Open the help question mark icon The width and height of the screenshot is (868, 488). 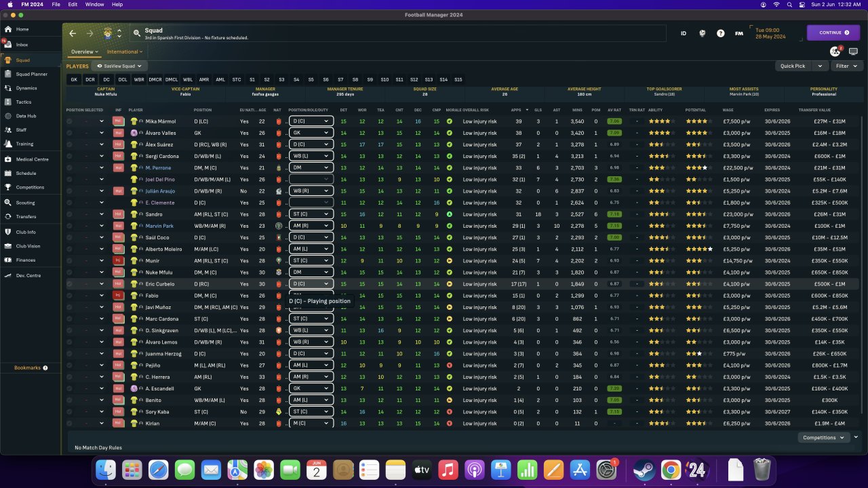(720, 33)
